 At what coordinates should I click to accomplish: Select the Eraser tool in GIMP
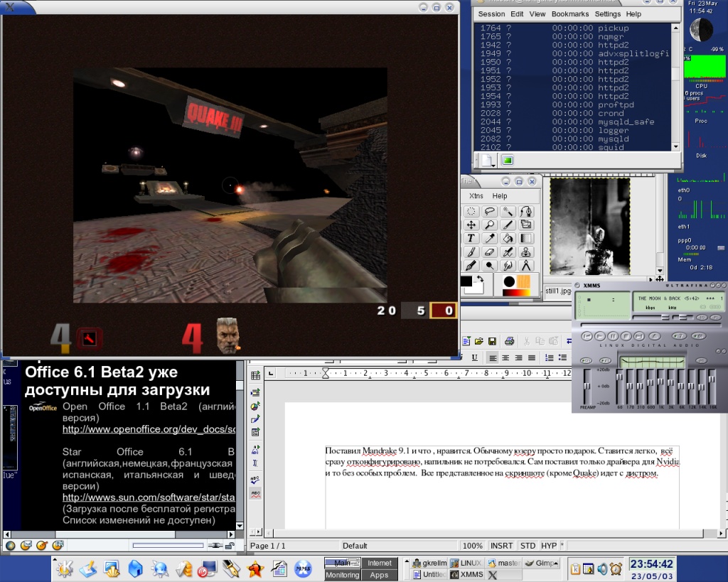point(489,252)
